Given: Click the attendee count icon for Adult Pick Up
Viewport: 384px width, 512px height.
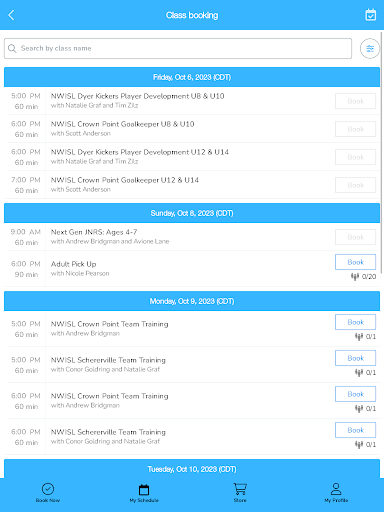Looking at the screenshot, I should 355,276.
